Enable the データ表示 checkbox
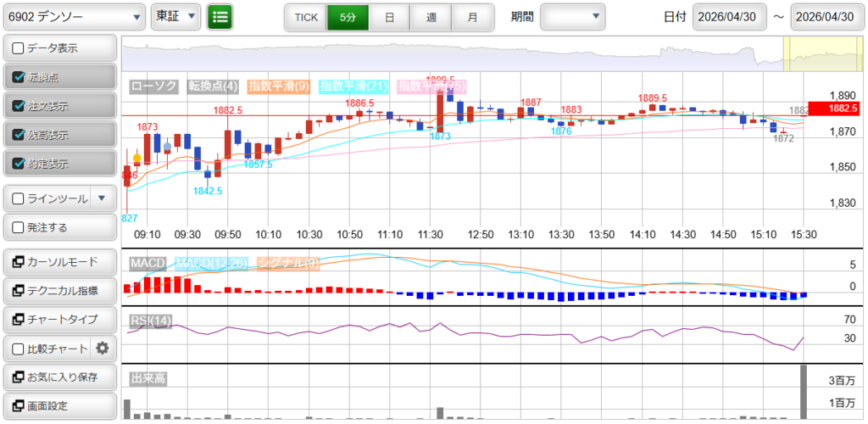Viewport: 868px width, 424px height. [19, 48]
